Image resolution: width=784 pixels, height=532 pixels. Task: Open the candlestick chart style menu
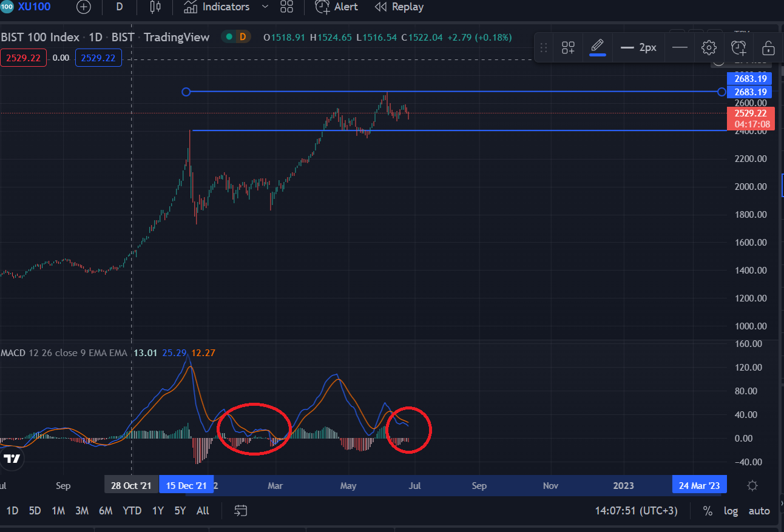coord(155,7)
